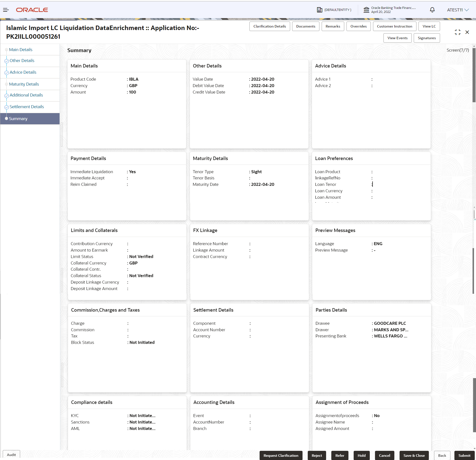Click the Save & Close button
476x460 pixels.
(x=414, y=455)
